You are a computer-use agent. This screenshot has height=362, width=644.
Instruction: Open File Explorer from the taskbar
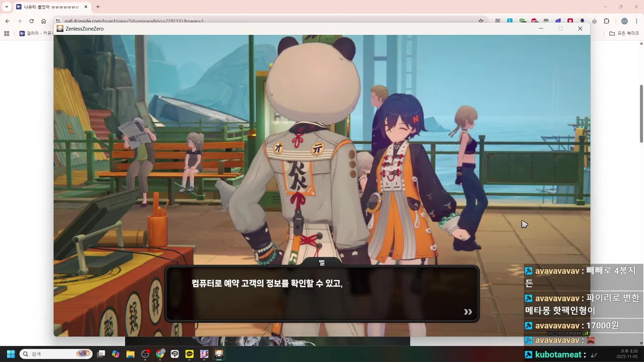(130, 354)
